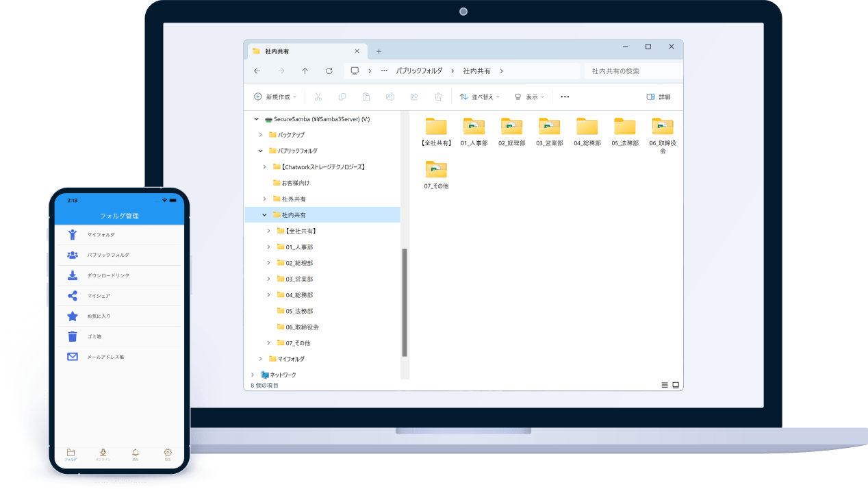
Task: Collapse the SecureSamba drive node
Action: coord(257,119)
